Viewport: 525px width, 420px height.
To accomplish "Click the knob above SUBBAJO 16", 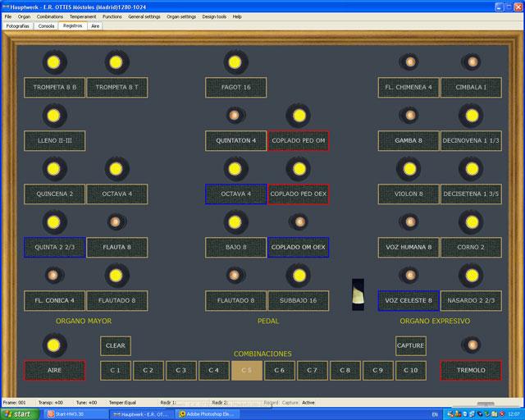I will click(298, 275).
